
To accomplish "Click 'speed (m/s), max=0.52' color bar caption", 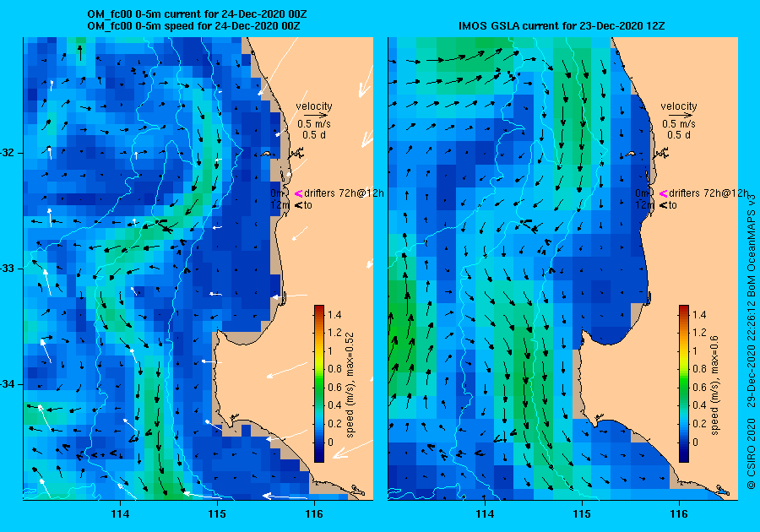I will tap(350, 385).
